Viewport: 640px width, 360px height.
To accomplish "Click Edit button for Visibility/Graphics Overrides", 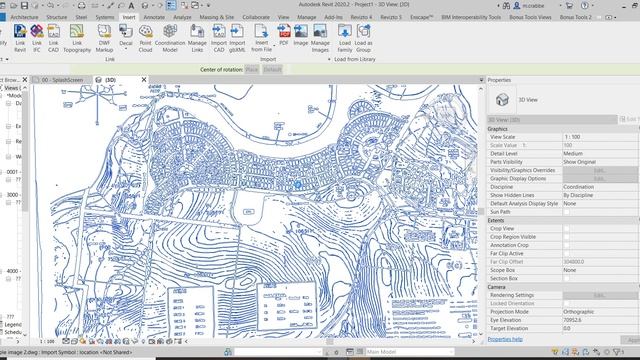I will [x=600, y=170].
